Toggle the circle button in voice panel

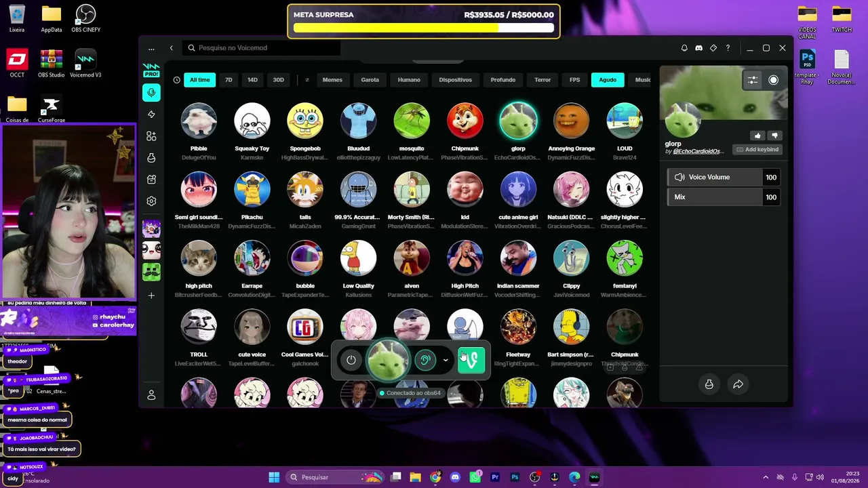(x=773, y=80)
